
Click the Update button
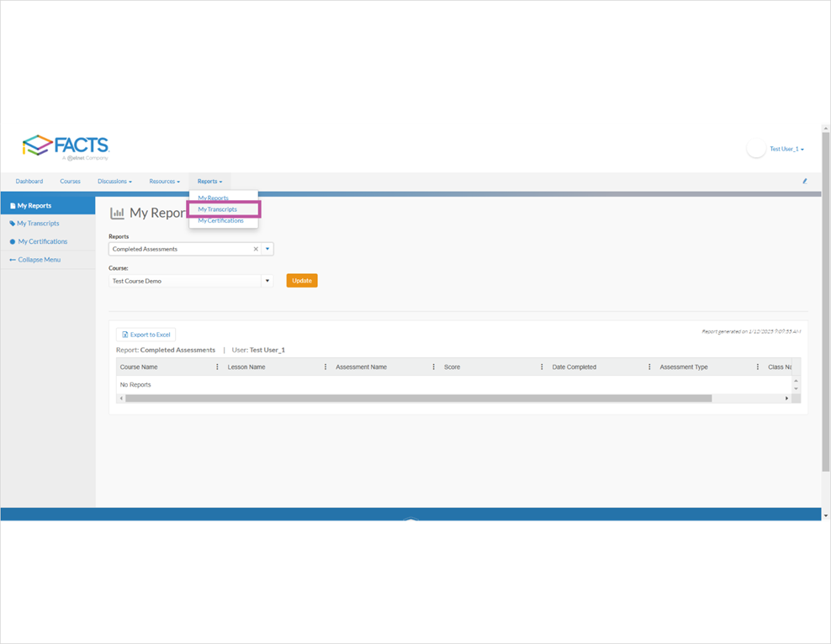click(301, 280)
